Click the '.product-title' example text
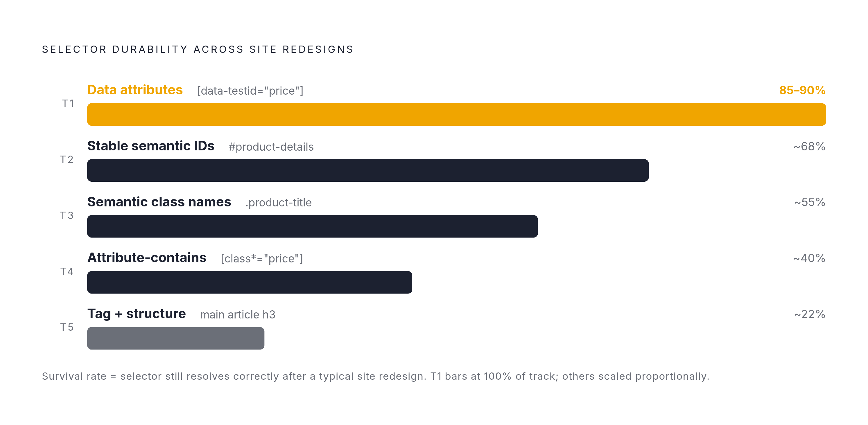 click(278, 203)
